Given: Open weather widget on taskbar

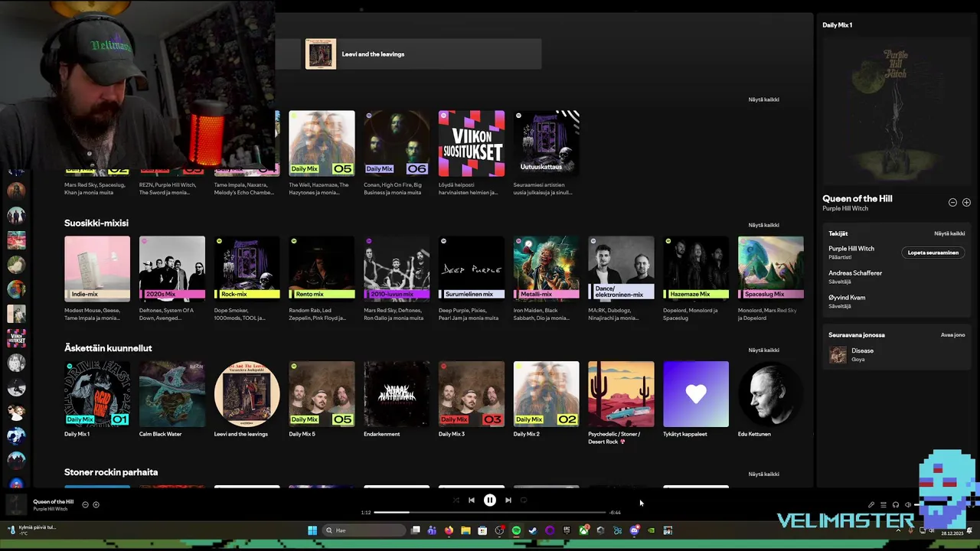Looking at the screenshot, I should (x=31, y=530).
